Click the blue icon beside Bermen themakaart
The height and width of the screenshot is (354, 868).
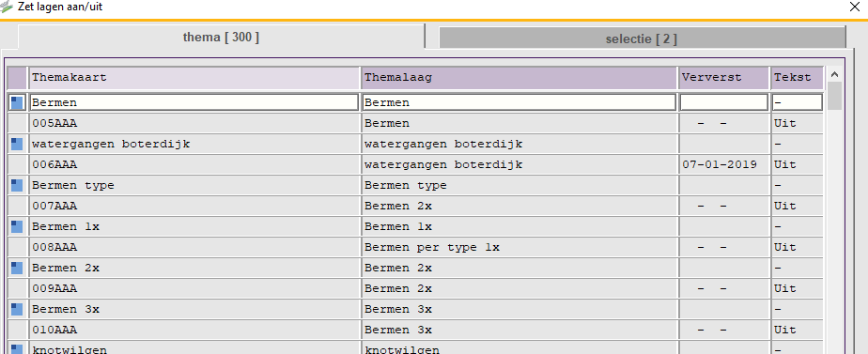coord(17,103)
